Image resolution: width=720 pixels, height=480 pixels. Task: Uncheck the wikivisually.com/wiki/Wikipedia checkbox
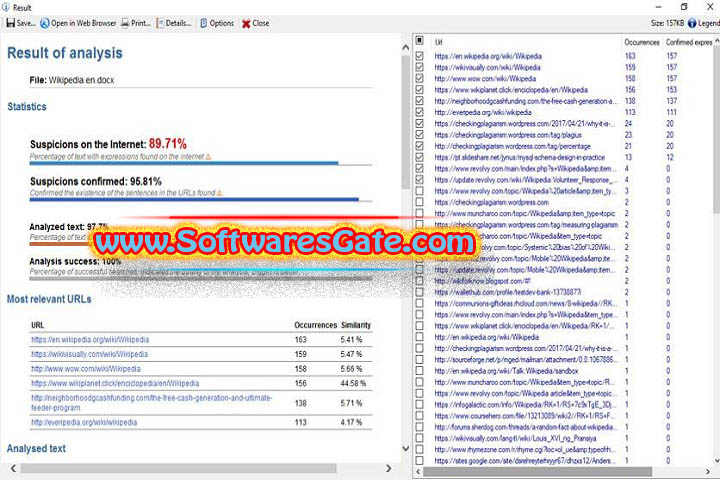point(420,67)
